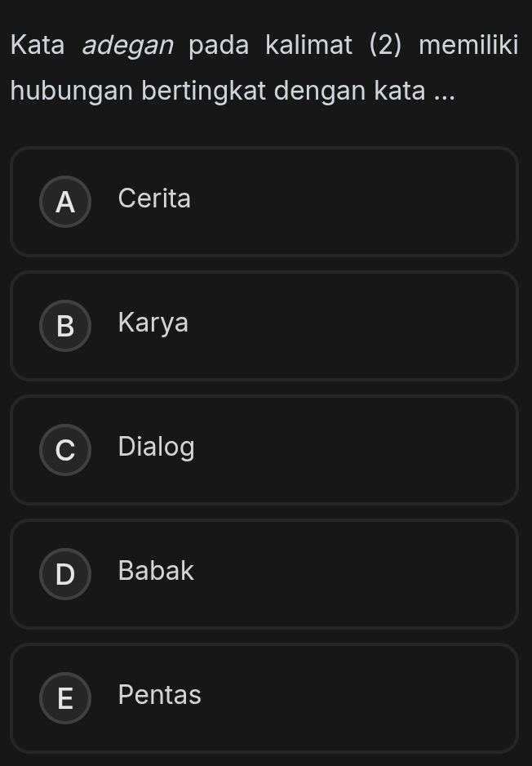
Task: Select answer option A Cerita
Action: 264,202
